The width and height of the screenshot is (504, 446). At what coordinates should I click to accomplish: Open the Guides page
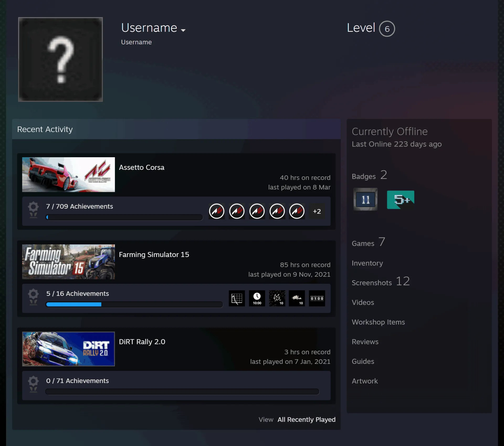click(363, 361)
